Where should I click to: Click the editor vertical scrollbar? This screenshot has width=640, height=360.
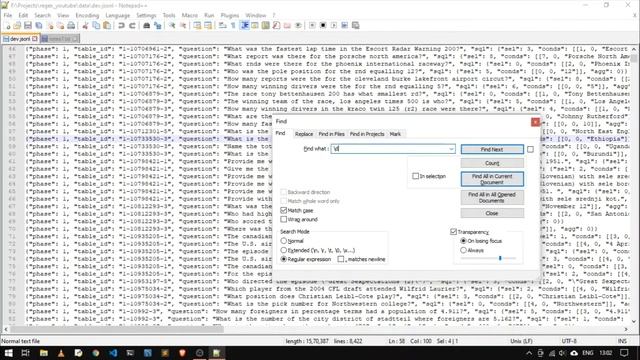coord(634,58)
